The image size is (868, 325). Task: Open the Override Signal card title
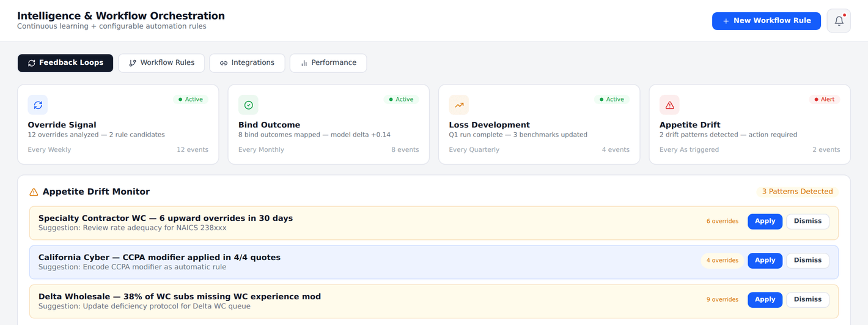coord(62,125)
